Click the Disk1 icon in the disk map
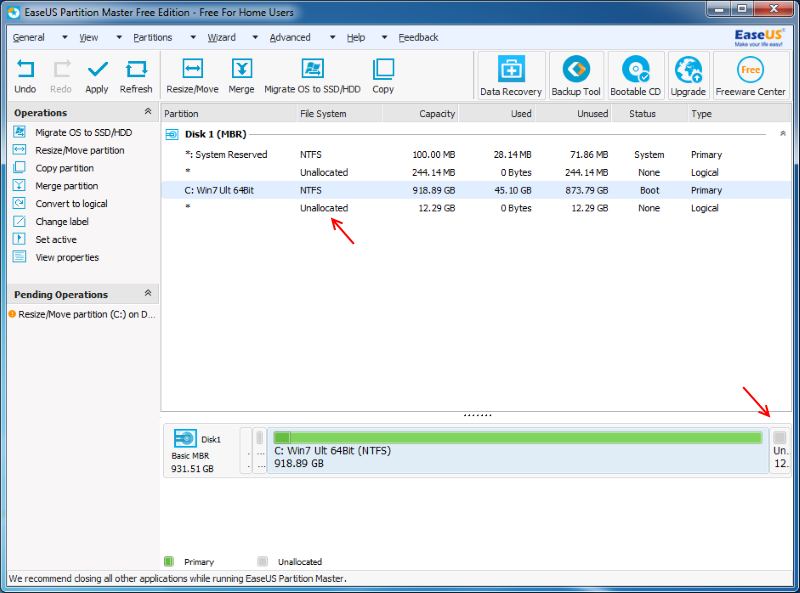Screen dimensions: 800x593 pyautogui.click(x=185, y=438)
